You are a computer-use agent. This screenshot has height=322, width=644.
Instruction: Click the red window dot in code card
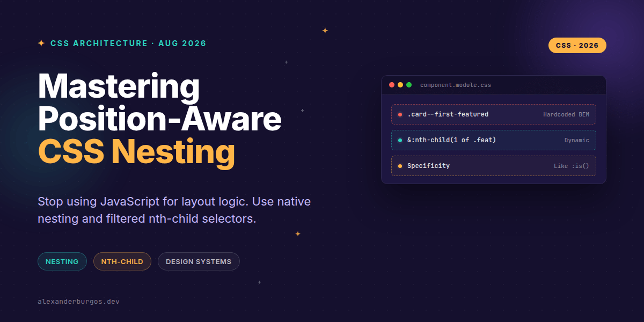point(392,85)
